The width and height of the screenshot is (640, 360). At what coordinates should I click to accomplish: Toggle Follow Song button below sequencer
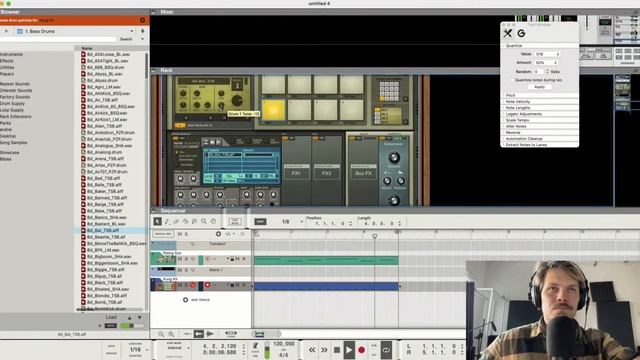pos(231,334)
